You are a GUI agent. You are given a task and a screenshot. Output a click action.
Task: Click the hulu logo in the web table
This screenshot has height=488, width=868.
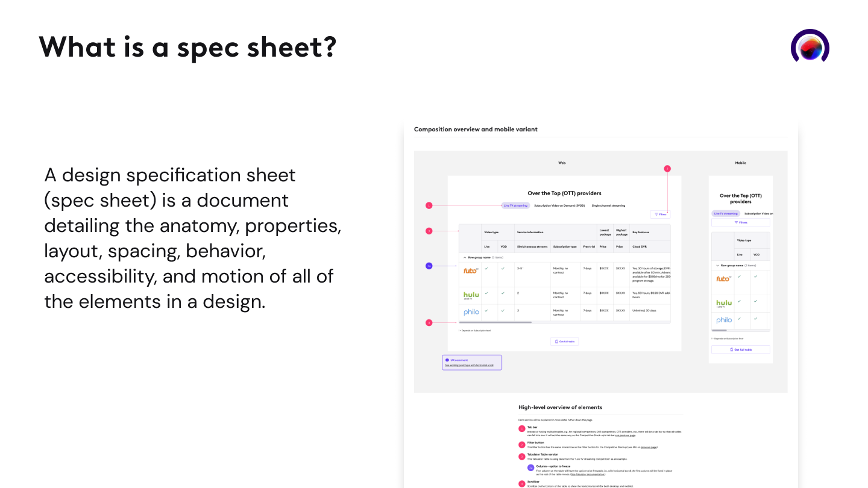coord(471,295)
